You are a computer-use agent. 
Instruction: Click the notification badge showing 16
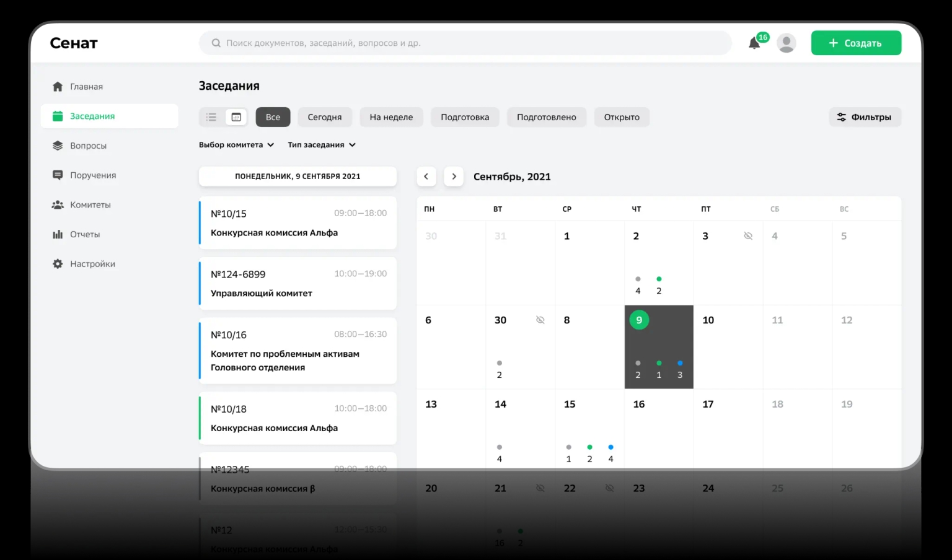(x=763, y=37)
